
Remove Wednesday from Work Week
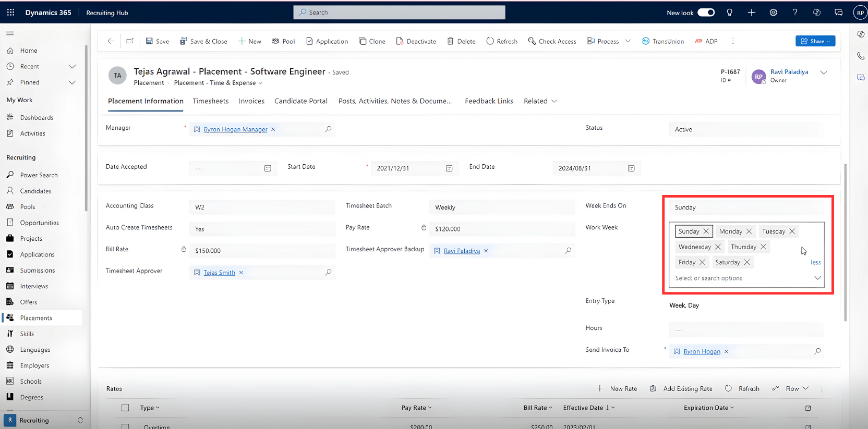point(718,247)
